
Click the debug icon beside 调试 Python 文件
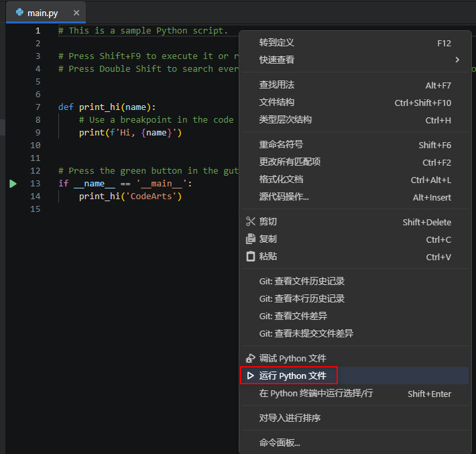[x=251, y=359]
